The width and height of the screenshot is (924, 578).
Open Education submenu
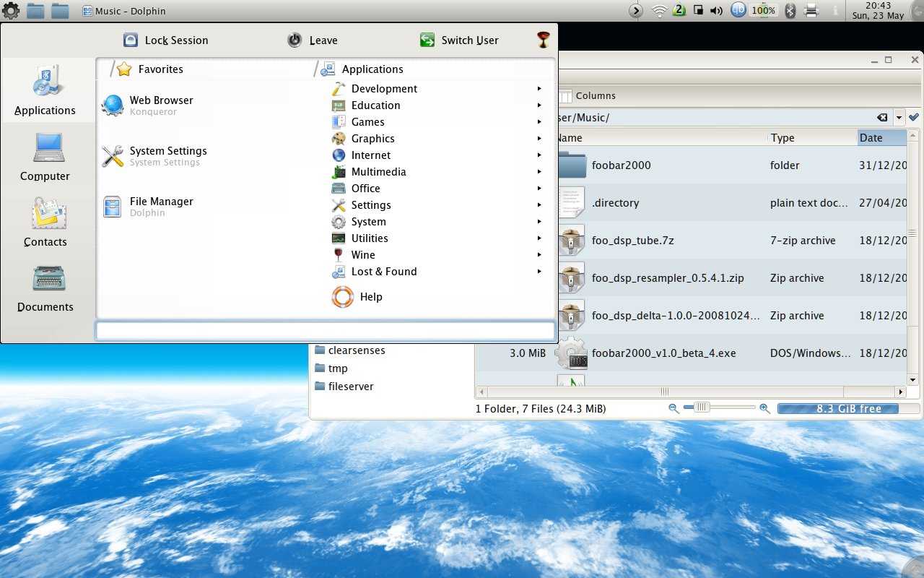click(x=437, y=105)
